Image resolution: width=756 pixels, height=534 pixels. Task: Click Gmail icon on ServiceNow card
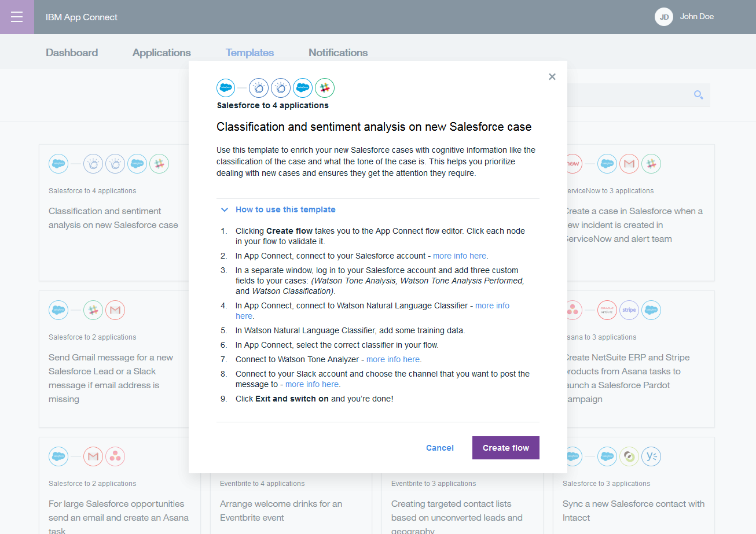(x=629, y=164)
